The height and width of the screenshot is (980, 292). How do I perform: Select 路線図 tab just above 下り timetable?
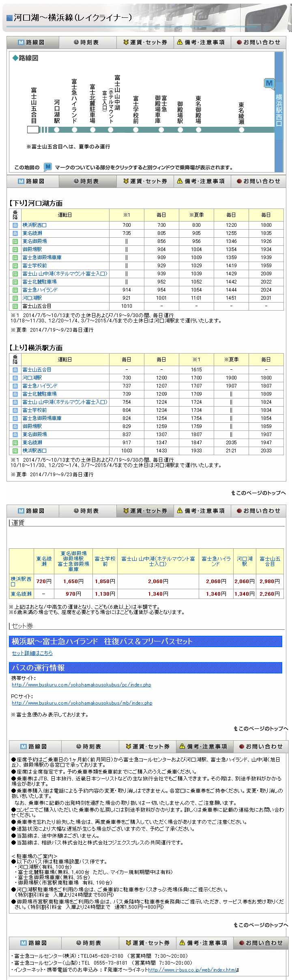32,181
